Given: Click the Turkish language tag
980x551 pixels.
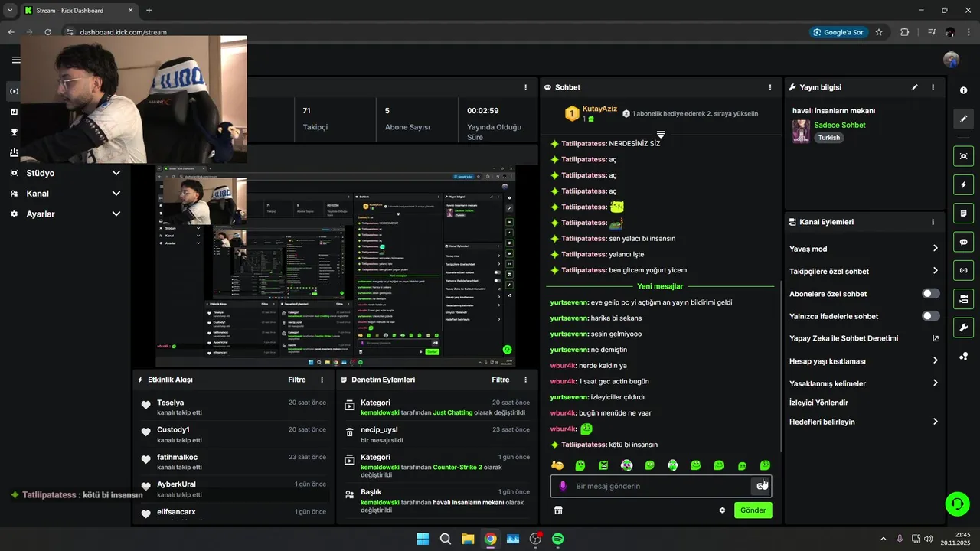Looking at the screenshot, I should (x=829, y=138).
